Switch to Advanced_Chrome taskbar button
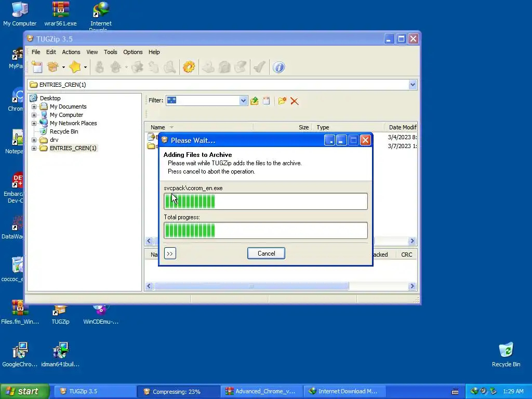The width and height of the screenshot is (532, 399). [262, 392]
